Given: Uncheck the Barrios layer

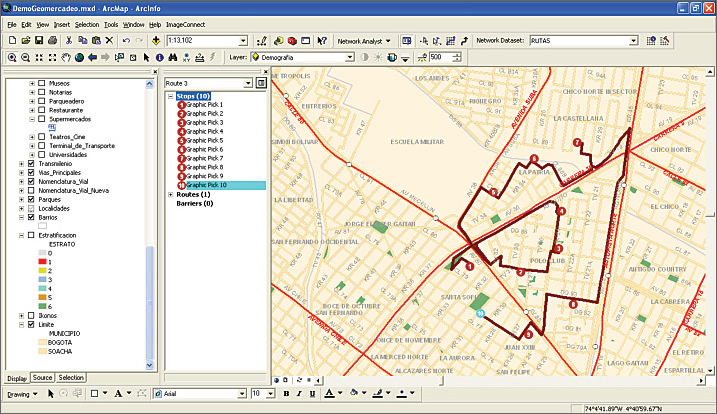Looking at the screenshot, I should tap(31, 217).
